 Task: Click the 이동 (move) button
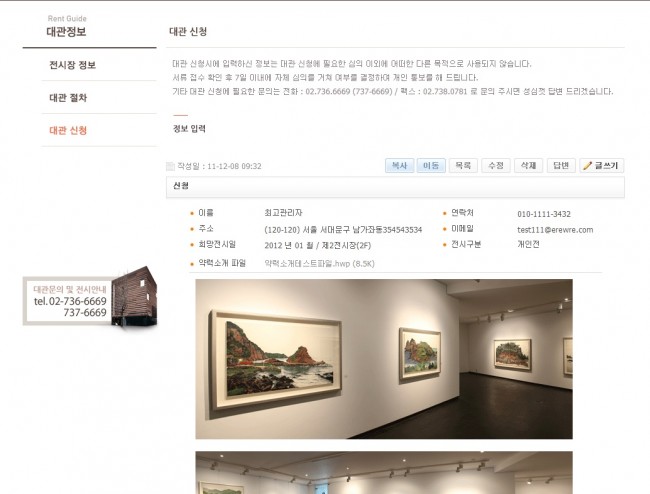point(431,166)
